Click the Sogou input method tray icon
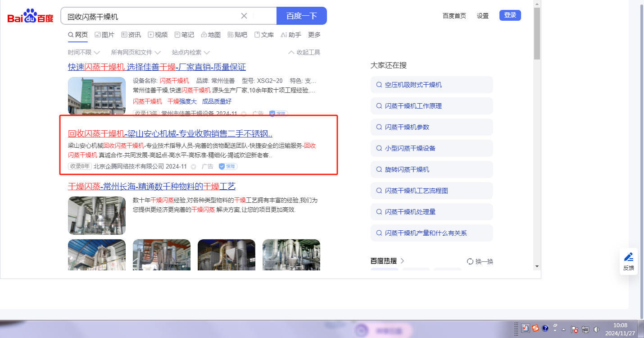The width and height of the screenshot is (644, 338). pyautogui.click(x=535, y=329)
